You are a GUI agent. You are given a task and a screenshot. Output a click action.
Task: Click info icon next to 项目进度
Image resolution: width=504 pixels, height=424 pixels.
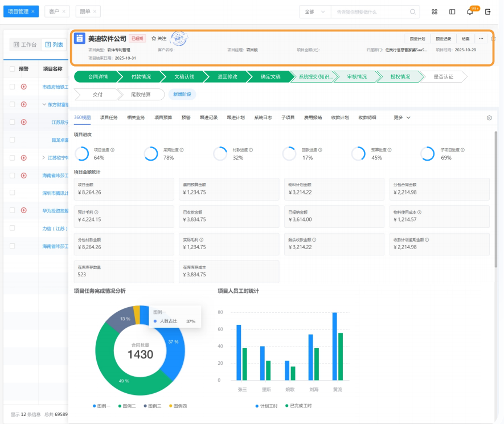(113, 150)
